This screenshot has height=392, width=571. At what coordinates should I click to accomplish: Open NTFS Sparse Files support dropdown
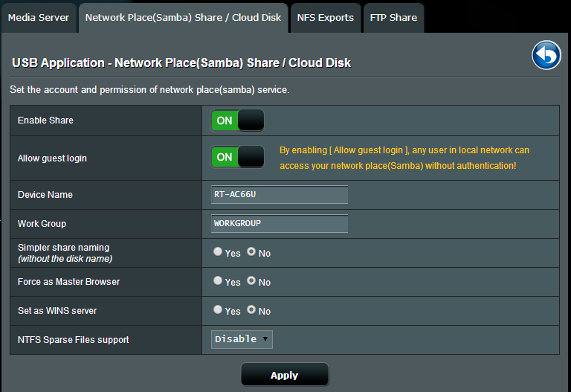(x=242, y=339)
